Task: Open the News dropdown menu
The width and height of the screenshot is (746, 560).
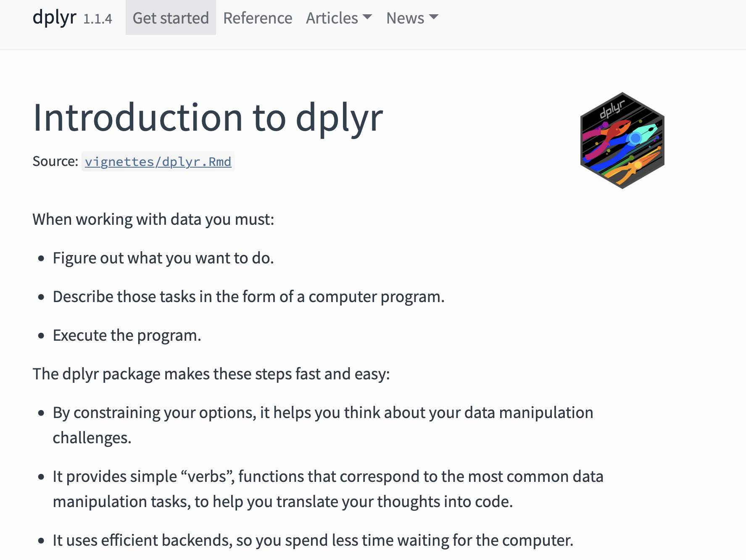Action: click(405, 18)
